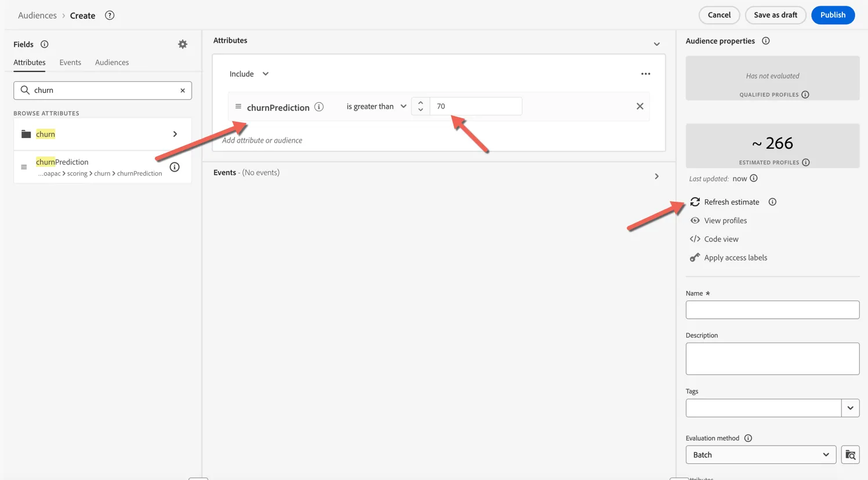Click the Description text area
The height and width of the screenshot is (480, 868).
772,359
